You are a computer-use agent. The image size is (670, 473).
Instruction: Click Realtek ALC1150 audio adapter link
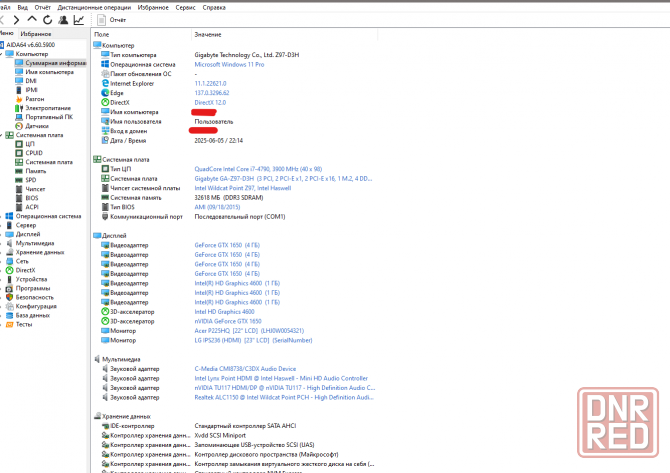(284, 397)
